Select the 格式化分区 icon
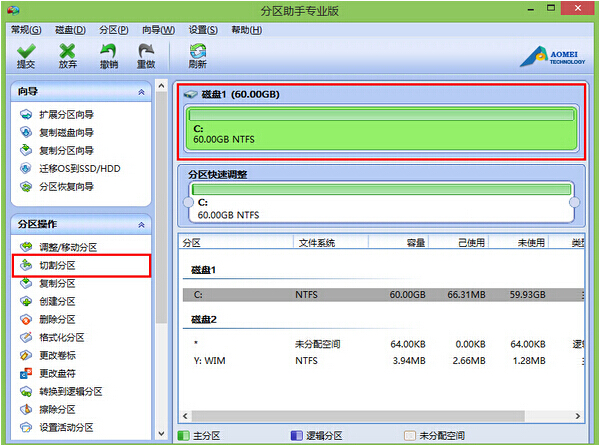599x445 pixels. coord(26,337)
